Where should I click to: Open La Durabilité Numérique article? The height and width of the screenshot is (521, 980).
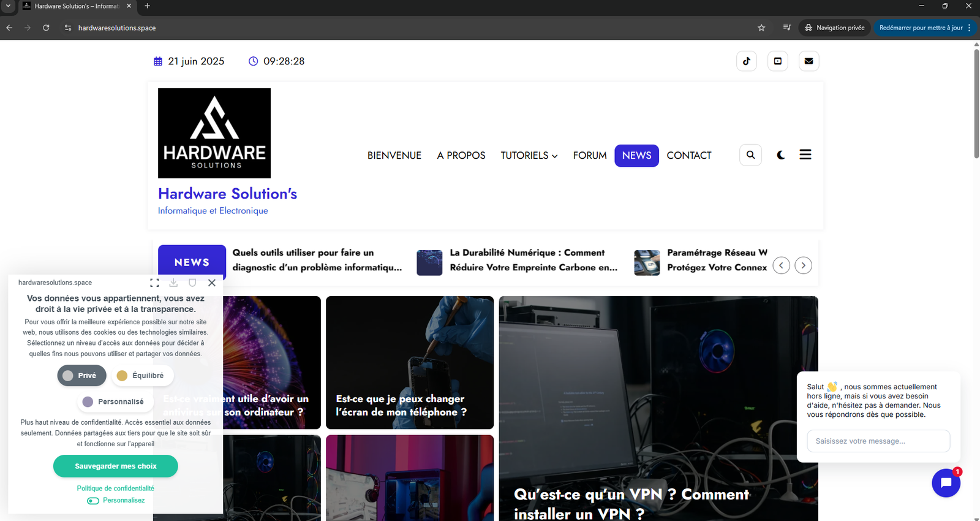[533, 260]
